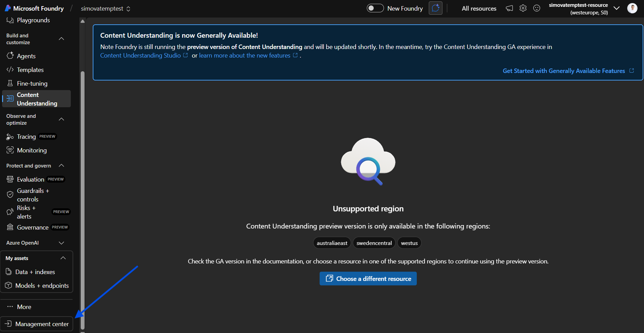
Task: Open the settings gear icon
Action: click(523, 8)
